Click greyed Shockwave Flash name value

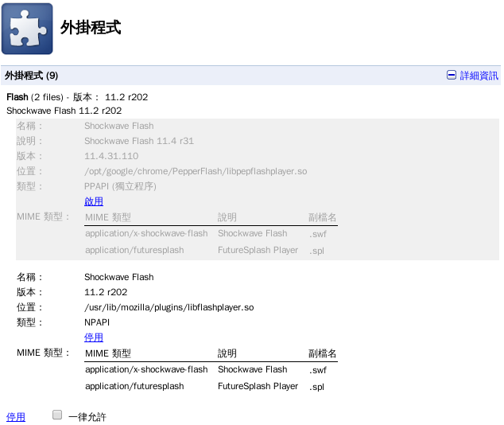pos(119,126)
